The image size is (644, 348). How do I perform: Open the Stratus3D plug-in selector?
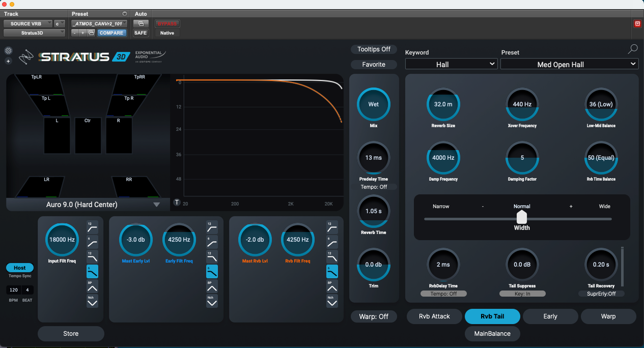coord(34,33)
